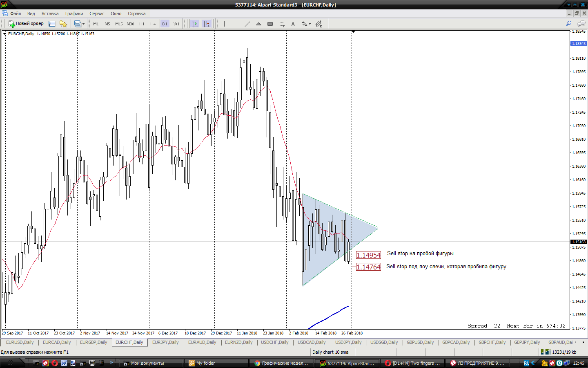The height and width of the screenshot is (368, 588).
Task: Switch to the EURUSD,Daily chart tab
Action: click(x=20, y=342)
